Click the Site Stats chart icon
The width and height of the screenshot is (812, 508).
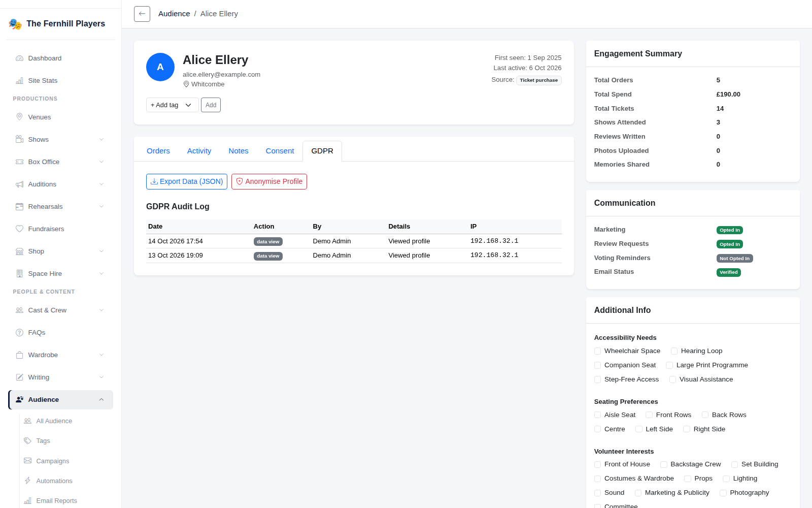point(19,81)
